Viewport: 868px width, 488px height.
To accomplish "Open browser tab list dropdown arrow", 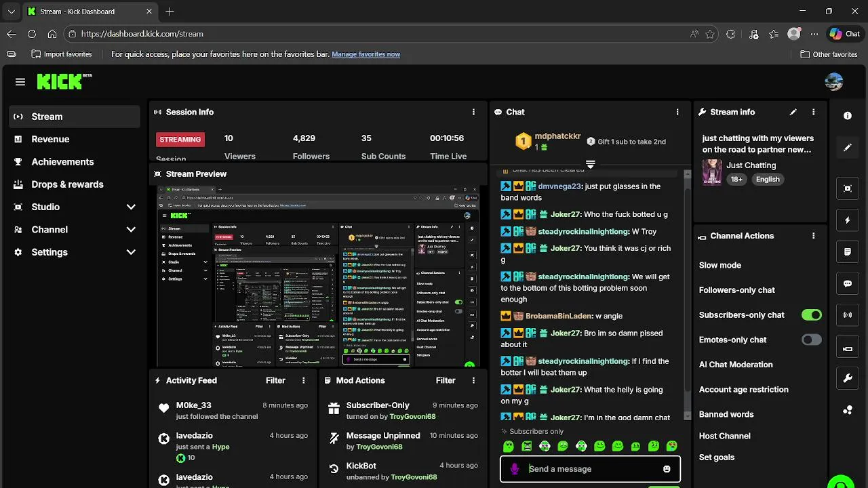I will (x=11, y=12).
